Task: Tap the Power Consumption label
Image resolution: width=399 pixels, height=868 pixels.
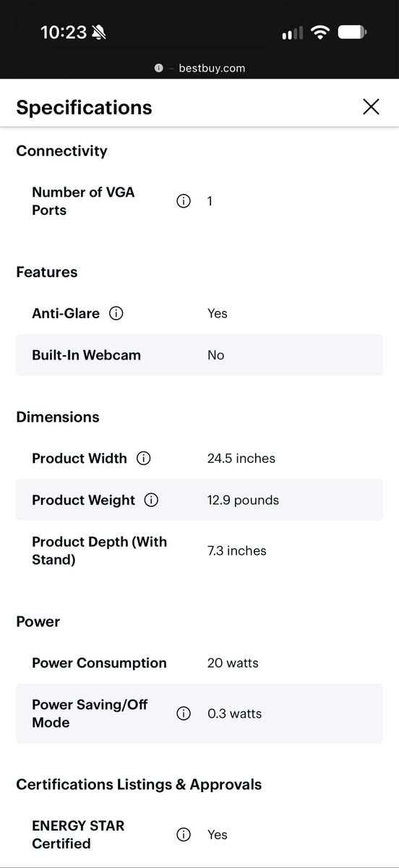Action: (x=99, y=663)
